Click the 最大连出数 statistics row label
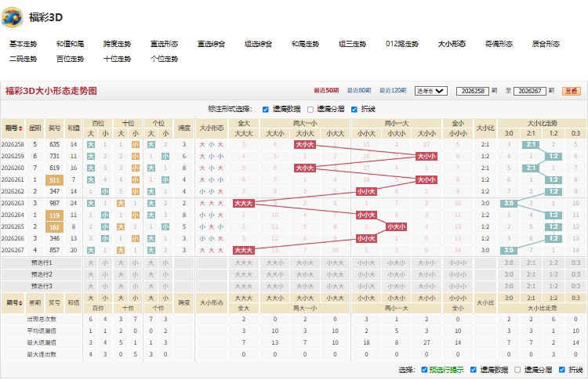588x380 pixels. [x=42, y=354]
